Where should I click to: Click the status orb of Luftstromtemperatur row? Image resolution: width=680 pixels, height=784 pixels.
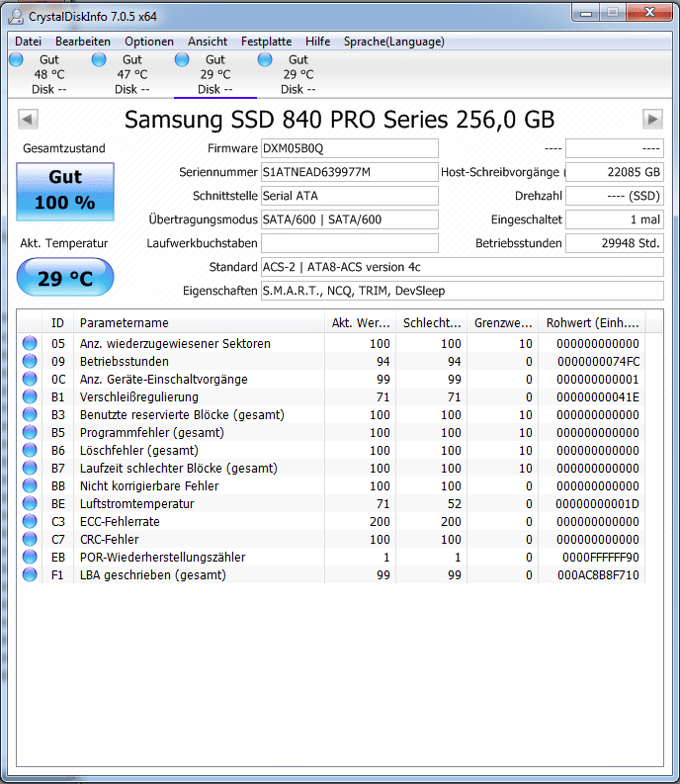30,503
